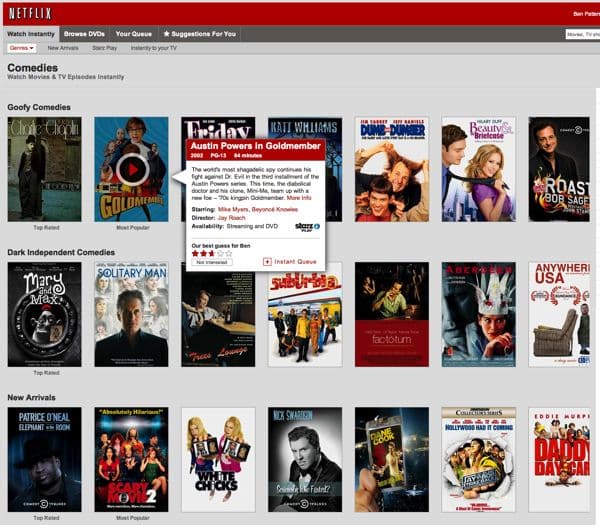Image resolution: width=600 pixels, height=525 pixels.
Task: Open Instantly to your TV link
Action: (153, 48)
